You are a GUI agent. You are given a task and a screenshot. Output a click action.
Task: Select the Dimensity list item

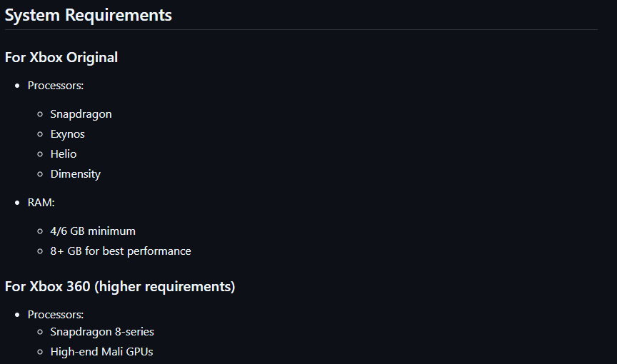click(x=76, y=173)
